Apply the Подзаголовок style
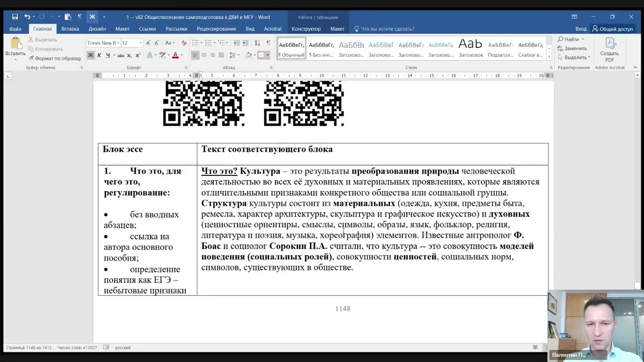The width and height of the screenshot is (644, 362). [x=500, y=49]
